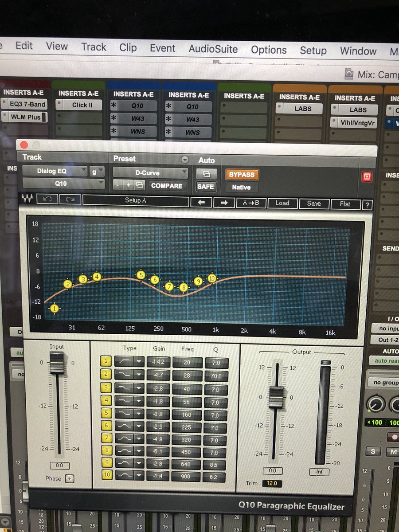Select the next preset with the plus button

(x=129, y=185)
